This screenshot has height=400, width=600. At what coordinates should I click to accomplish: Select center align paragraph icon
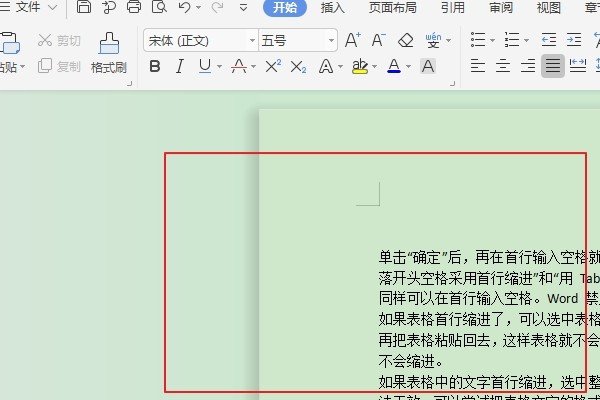503,66
